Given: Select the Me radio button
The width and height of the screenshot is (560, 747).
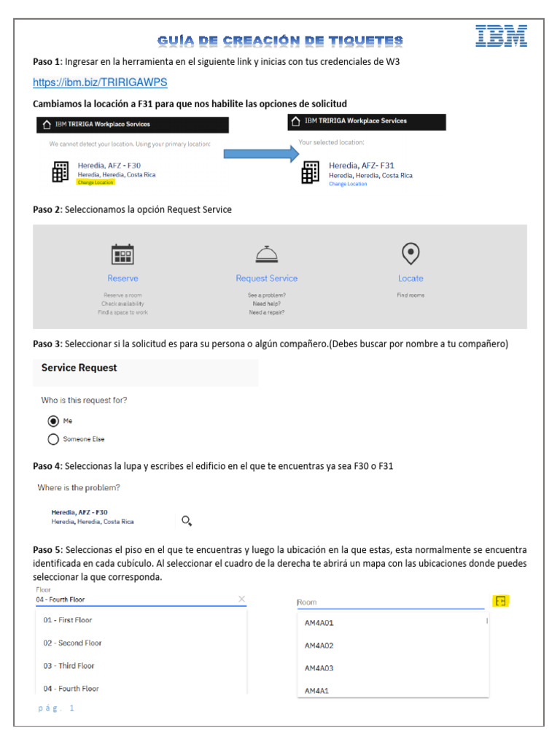Looking at the screenshot, I should point(53,421).
